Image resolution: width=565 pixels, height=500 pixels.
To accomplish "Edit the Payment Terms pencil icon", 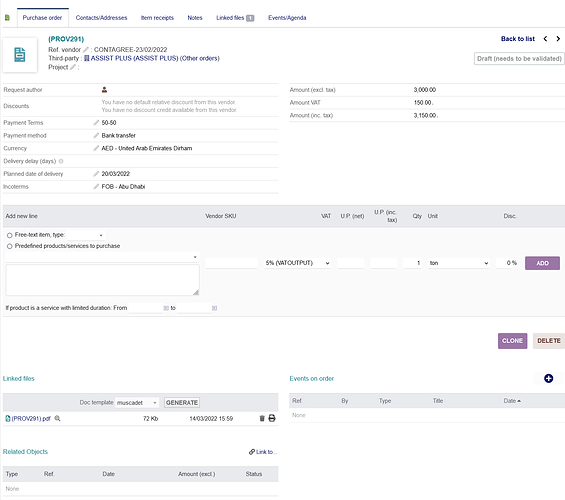I will pos(96,123).
